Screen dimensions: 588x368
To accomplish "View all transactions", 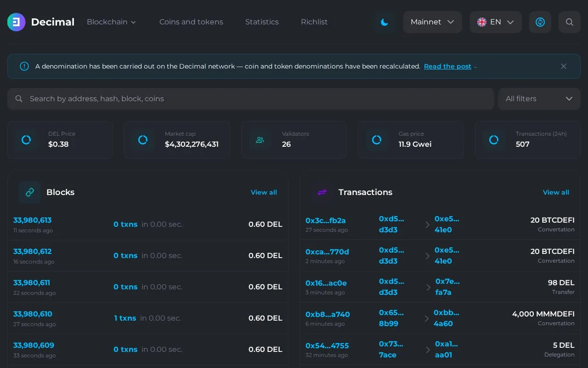I will 556,192.
